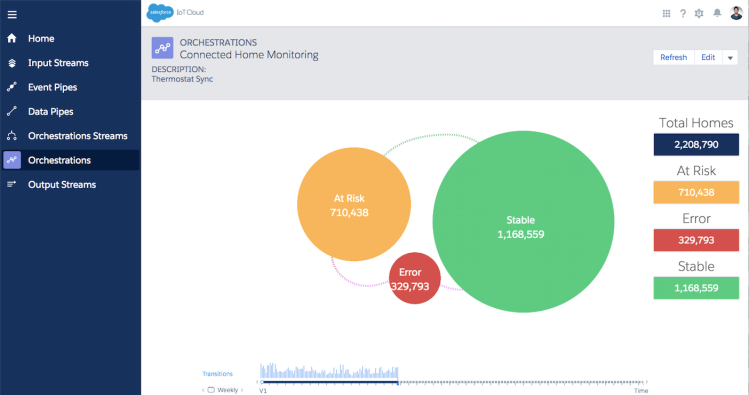Click the user avatar in header
Viewport: 749px width, 395px height.
(x=736, y=13)
